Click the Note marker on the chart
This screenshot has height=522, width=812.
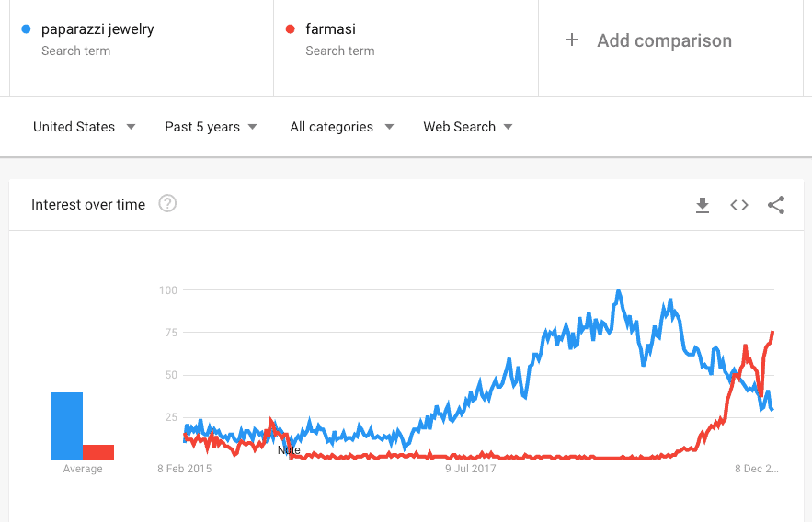pos(289,450)
